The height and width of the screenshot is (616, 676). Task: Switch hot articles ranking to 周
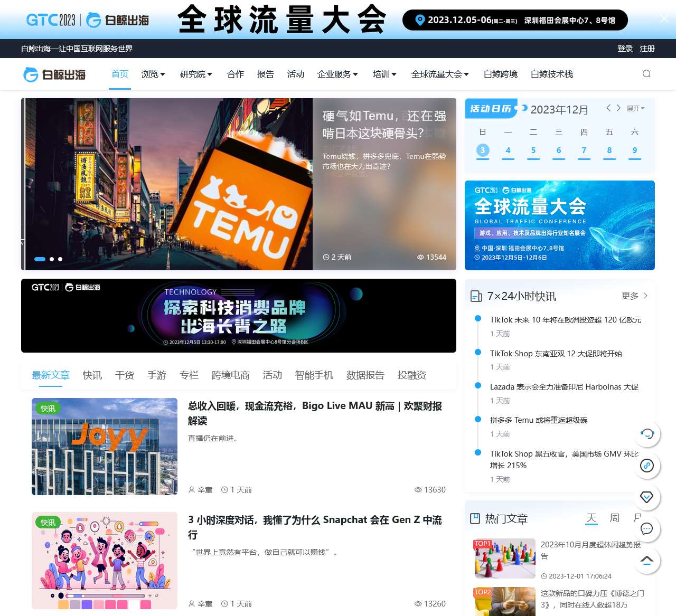tap(614, 518)
